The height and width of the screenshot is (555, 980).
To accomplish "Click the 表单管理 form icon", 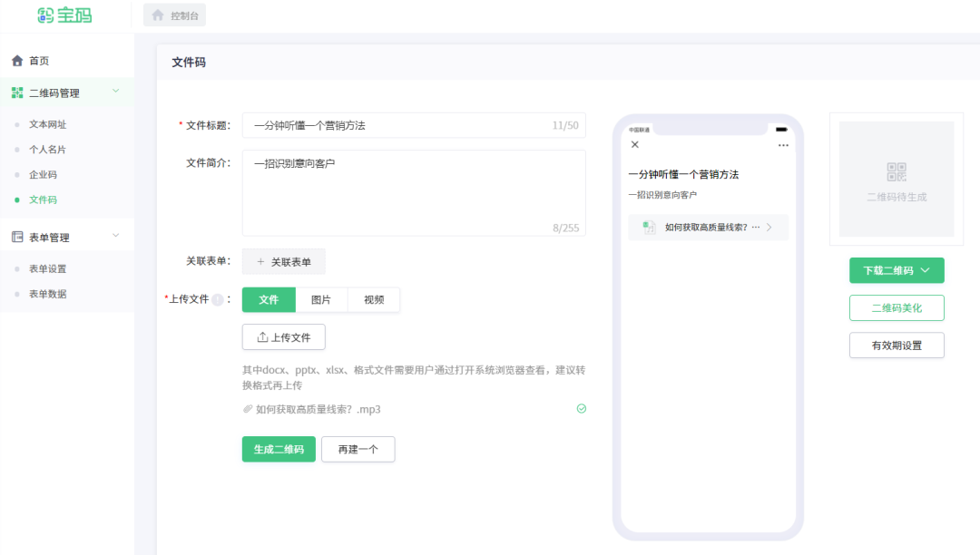I will 17,238.
